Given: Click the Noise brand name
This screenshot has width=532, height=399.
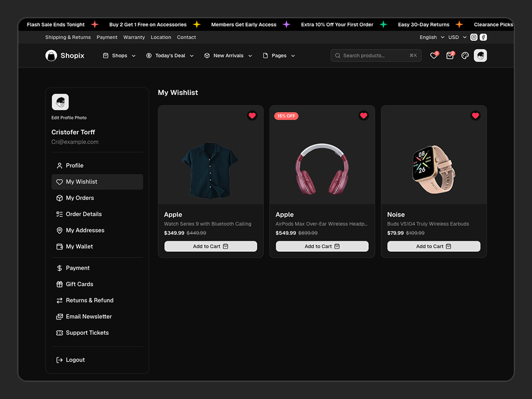Looking at the screenshot, I should [x=396, y=214].
